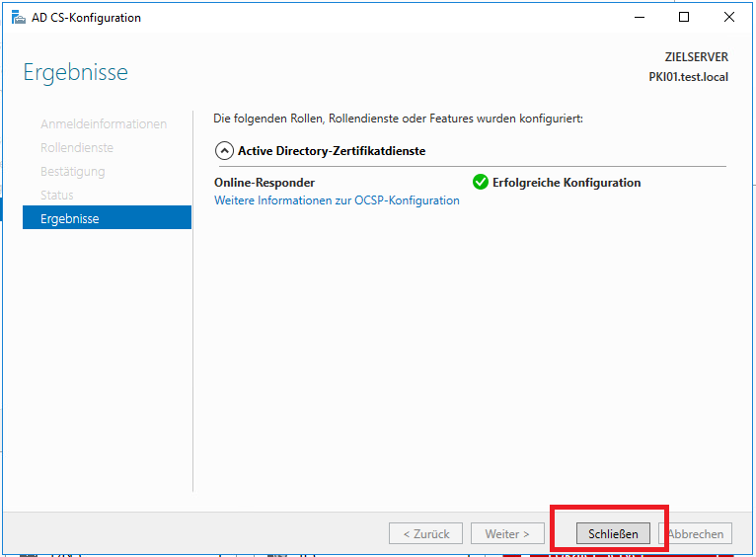Screen dimensions: 756x557
Task: Click the AD CS-Konfiguration title bar icon
Action: 18,18
